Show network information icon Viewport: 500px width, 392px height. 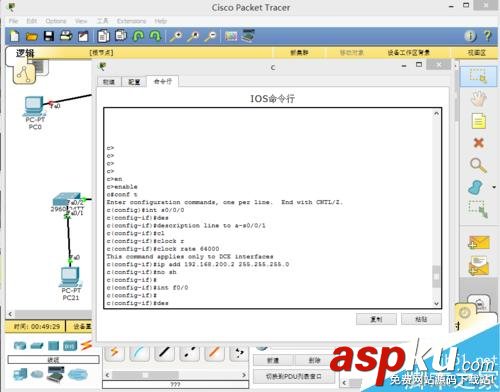coord(470,36)
